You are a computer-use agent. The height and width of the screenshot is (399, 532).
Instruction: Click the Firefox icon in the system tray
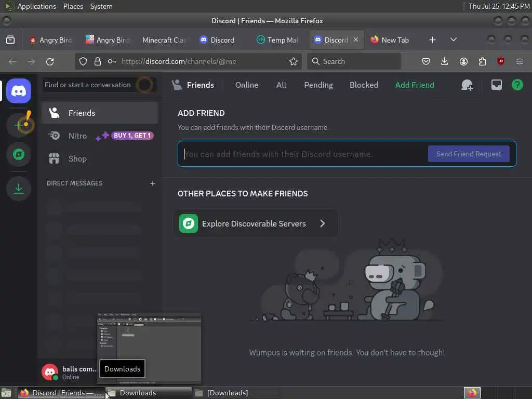(x=472, y=393)
